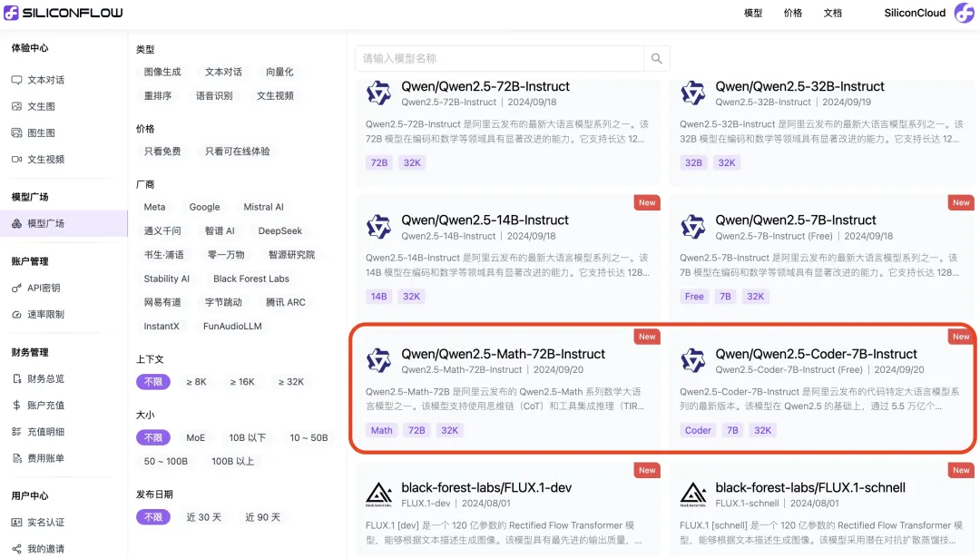
Task: Click Qwen logo on Qwen2.5-7B-Instruct card
Action: coord(693,227)
